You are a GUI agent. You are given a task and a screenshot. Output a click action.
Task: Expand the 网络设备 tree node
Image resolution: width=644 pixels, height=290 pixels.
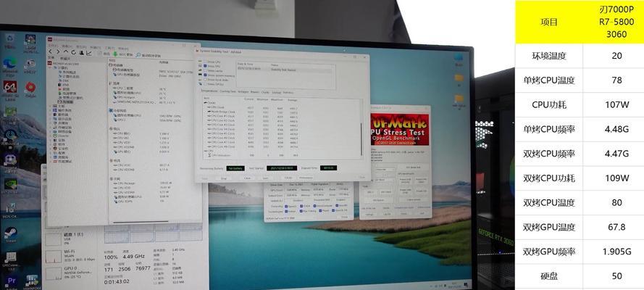coord(50,131)
